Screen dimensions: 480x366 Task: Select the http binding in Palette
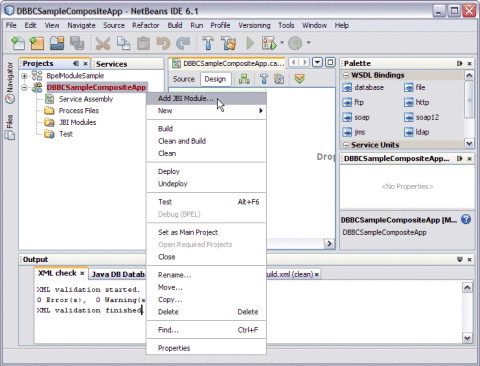point(416,102)
